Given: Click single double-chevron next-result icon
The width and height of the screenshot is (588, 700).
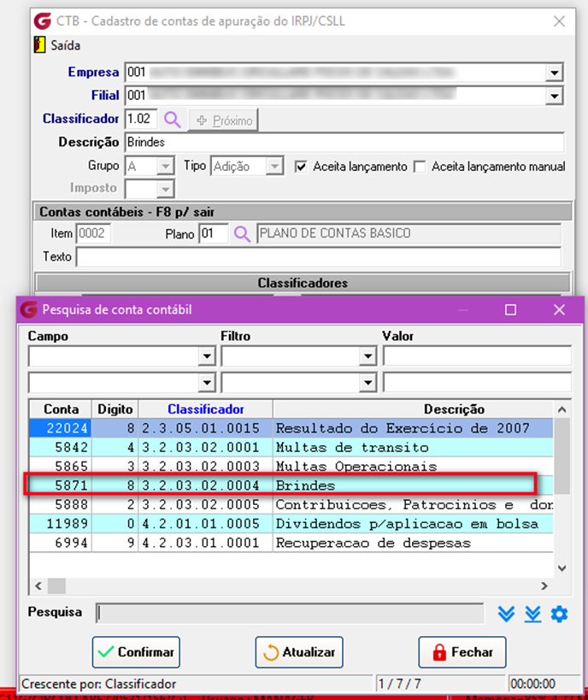Looking at the screenshot, I should (506, 615).
